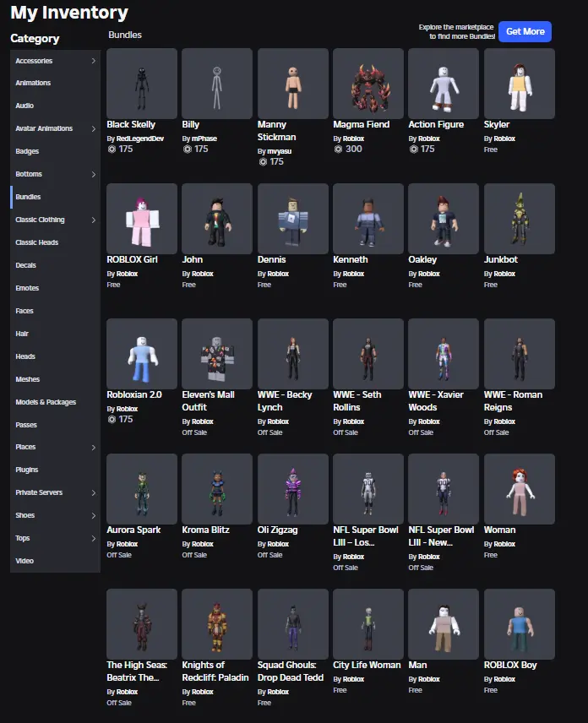Image resolution: width=588 pixels, height=723 pixels.
Task: Expand the Tops category chevron
Action: [93, 538]
